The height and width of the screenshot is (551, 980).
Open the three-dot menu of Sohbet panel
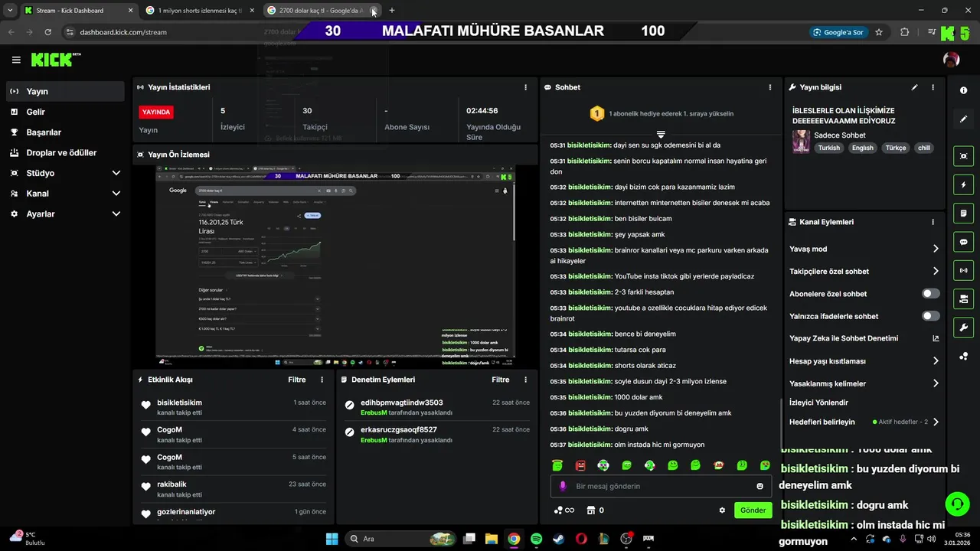click(770, 87)
